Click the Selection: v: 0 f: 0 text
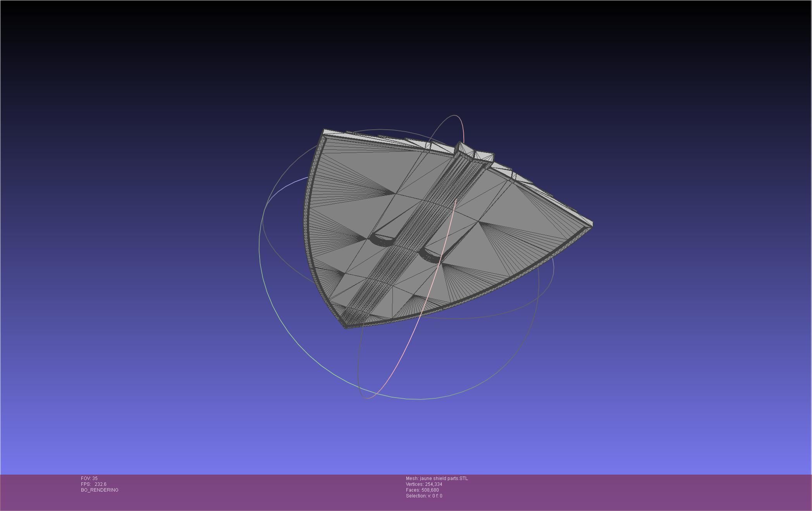This screenshot has width=812, height=511. [x=424, y=496]
